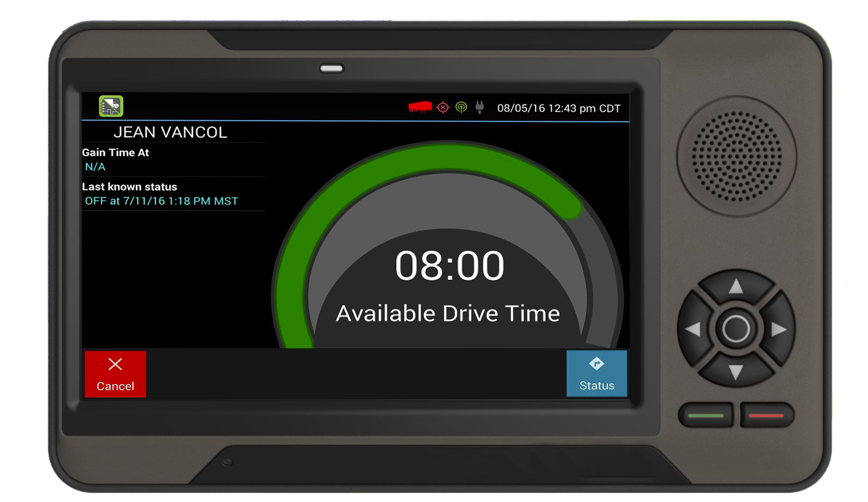Tap the red GPS fix error icon

point(442,107)
